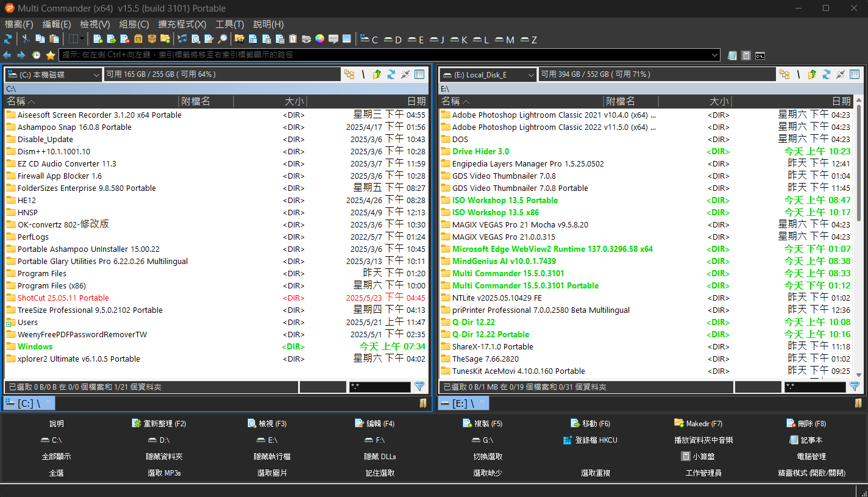Image resolution: width=868 pixels, height=497 pixels.
Task: Open the 檢視(V) menu
Action: (95, 24)
